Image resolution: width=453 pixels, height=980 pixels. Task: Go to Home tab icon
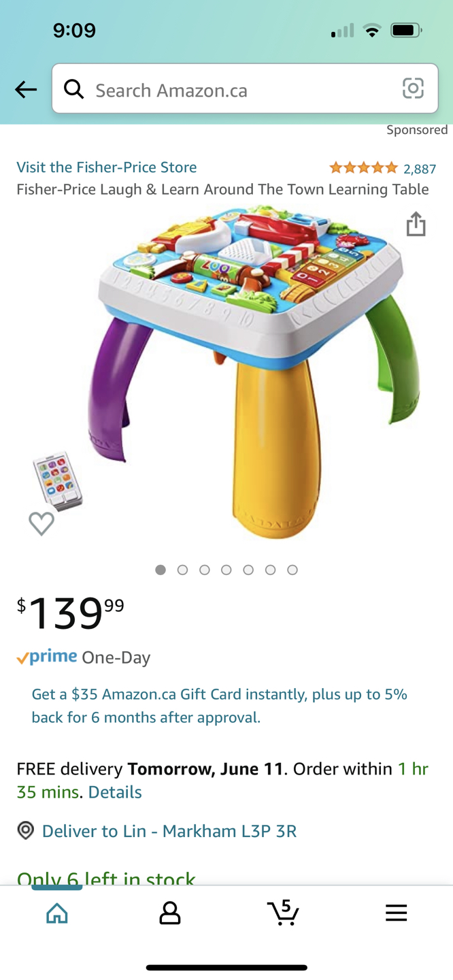tap(57, 913)
